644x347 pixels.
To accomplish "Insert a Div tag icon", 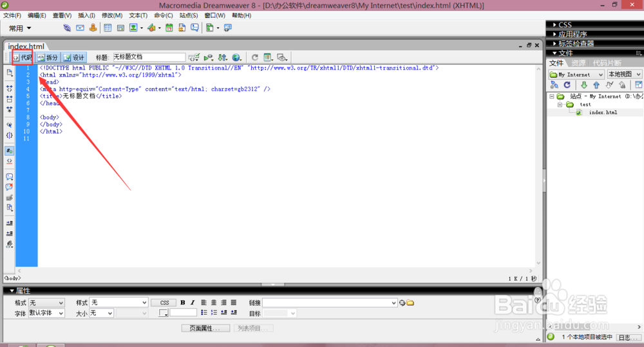I will [121, 28].
